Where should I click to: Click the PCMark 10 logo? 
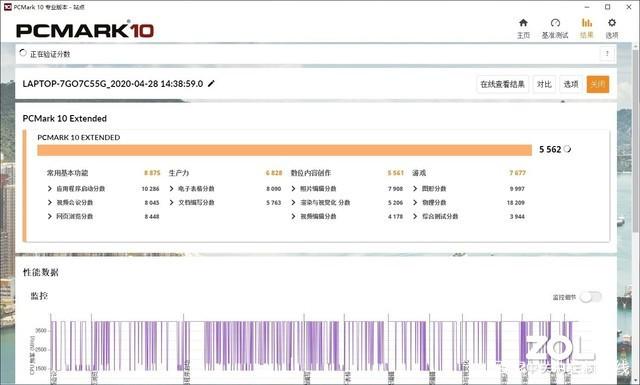[x=85, y=30]
